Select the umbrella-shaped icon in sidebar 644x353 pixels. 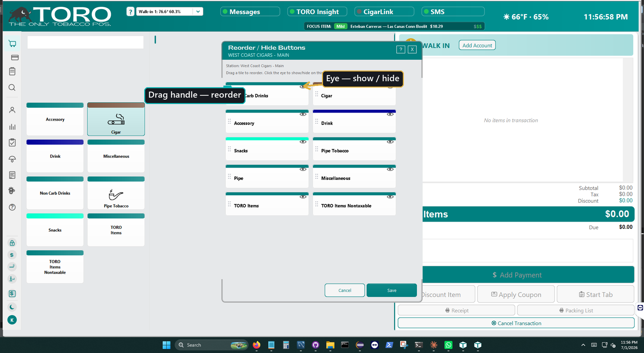pos(12,159)
